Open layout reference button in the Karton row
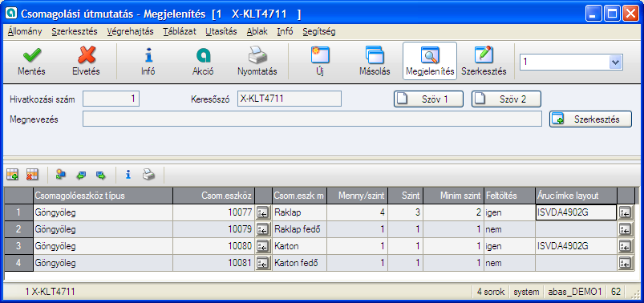Viewport: 644px width, 303px height. point(625,246)
